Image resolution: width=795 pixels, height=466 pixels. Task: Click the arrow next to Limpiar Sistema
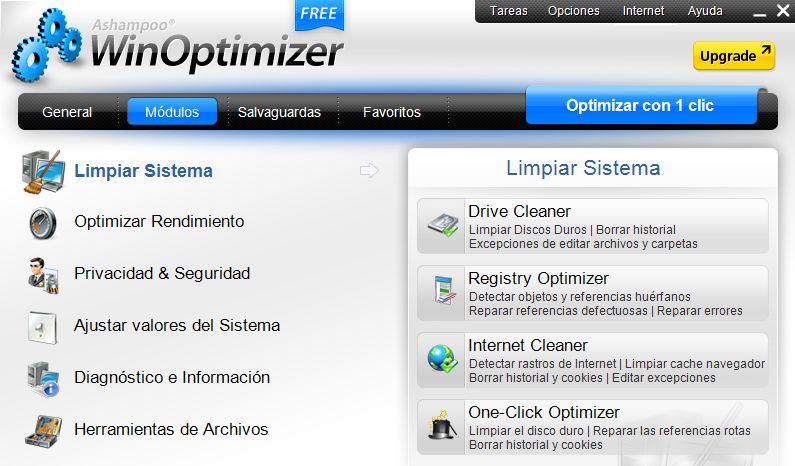coord(369,170)
